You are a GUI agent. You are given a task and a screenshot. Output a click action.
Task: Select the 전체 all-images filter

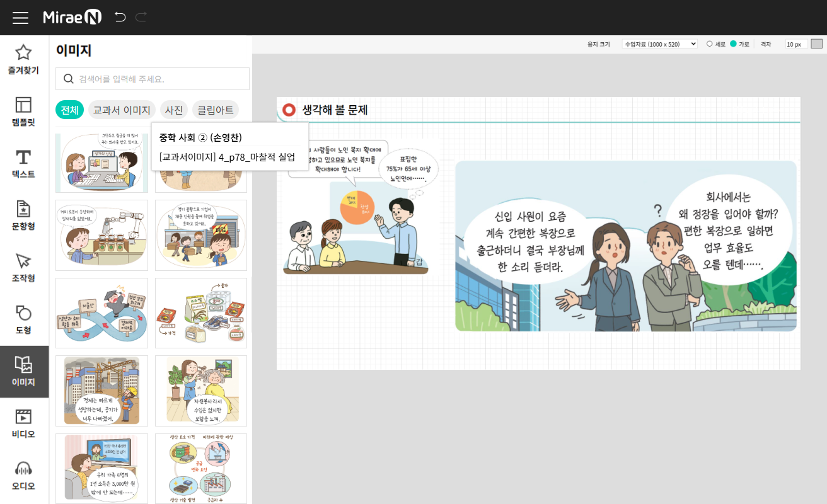pos(69,110)
